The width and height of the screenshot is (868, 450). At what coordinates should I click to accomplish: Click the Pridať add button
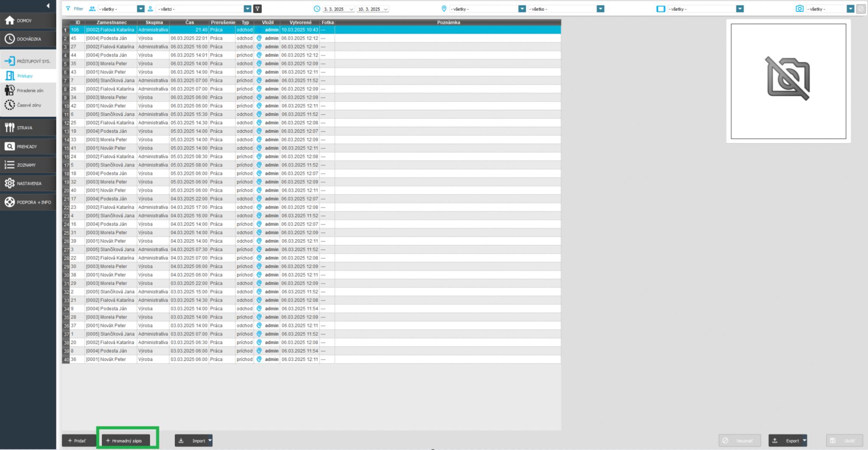(x=79, y=441)
